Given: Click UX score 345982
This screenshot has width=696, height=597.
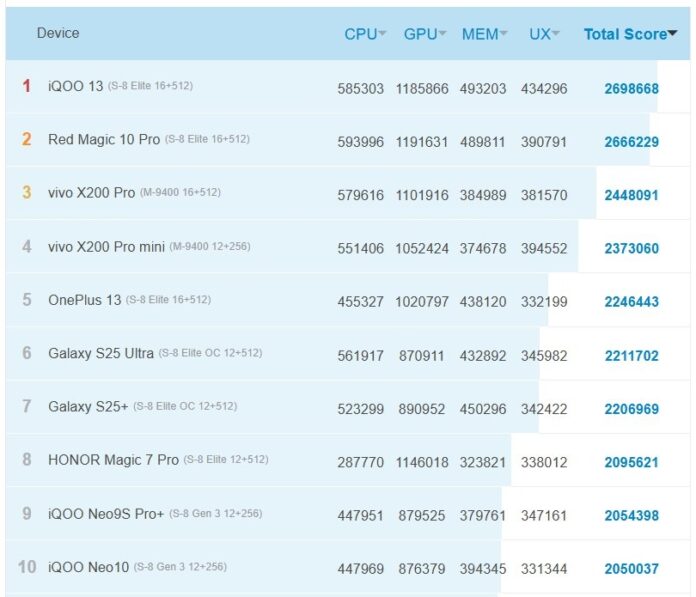Looking at the screenshot, I should [544, 356].
